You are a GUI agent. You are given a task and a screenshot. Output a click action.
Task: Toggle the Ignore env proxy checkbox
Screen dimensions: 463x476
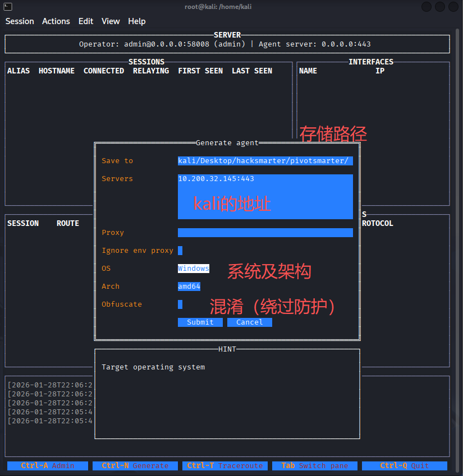180,251
